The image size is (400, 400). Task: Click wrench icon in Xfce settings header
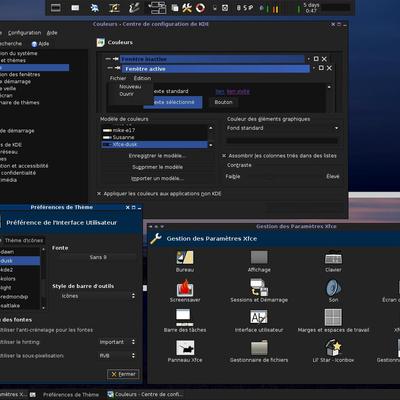156,238
